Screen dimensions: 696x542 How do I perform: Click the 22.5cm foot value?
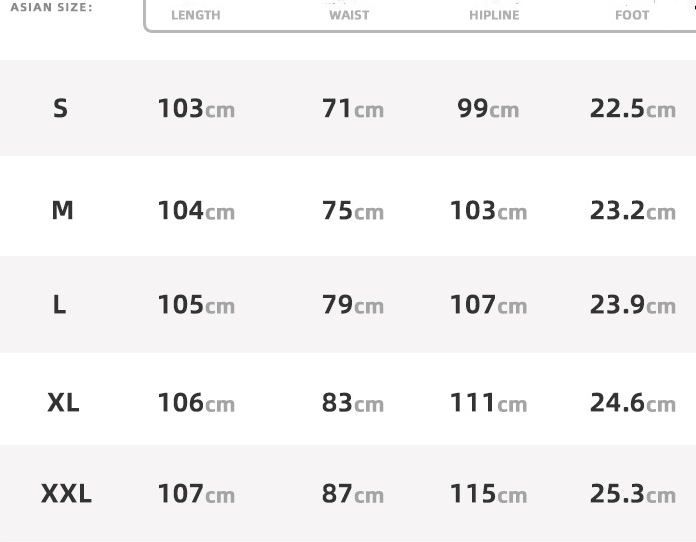(x=632, y=108)
